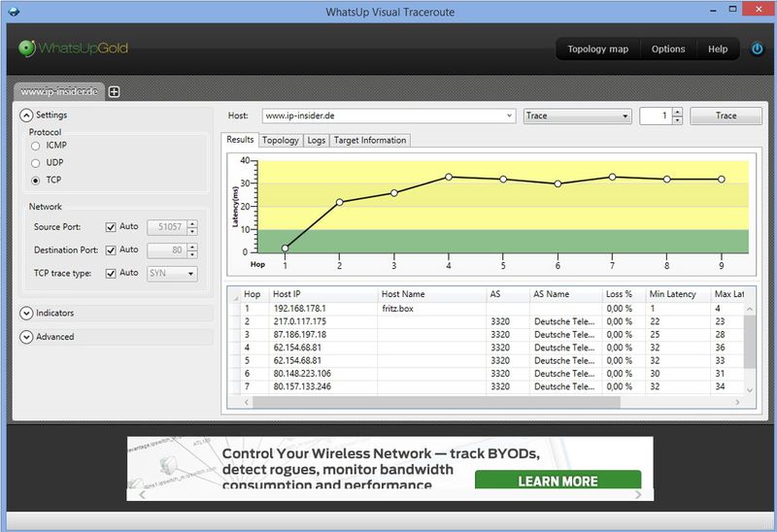The width and height of the screenshot is (777, 532).
Task: Click the Source Port input field
Action: tap(167, 227)
